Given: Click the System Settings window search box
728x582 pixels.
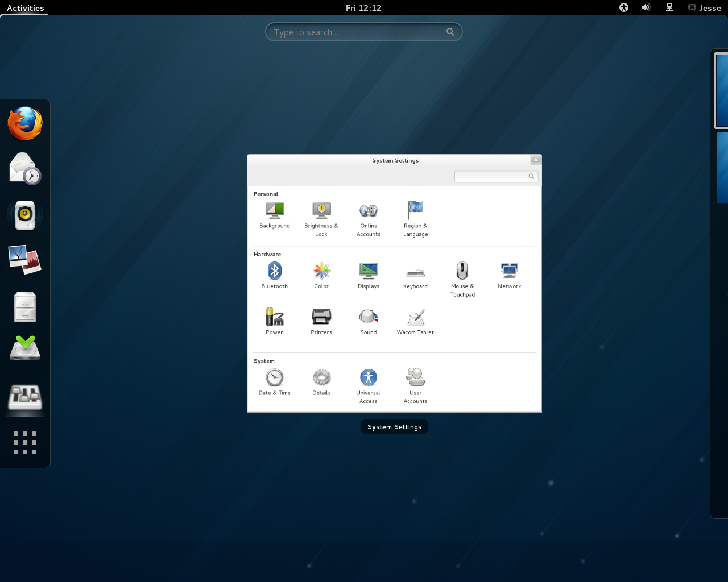Looking at the screenshot, I should pyautogui.click(x=496, y=176).
